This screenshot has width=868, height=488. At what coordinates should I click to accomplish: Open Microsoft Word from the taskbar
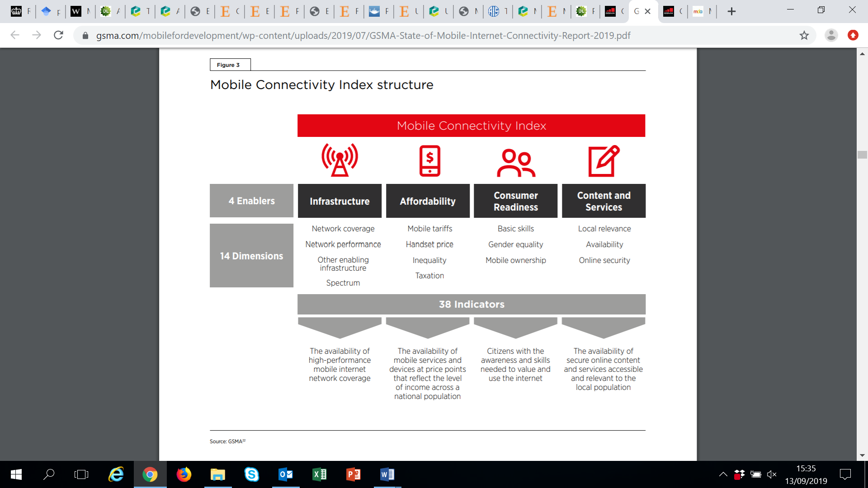coord(387,474)
